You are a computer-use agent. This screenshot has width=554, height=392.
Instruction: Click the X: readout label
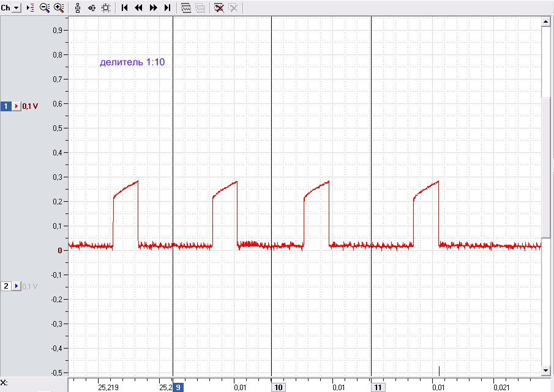pos(4,383)
